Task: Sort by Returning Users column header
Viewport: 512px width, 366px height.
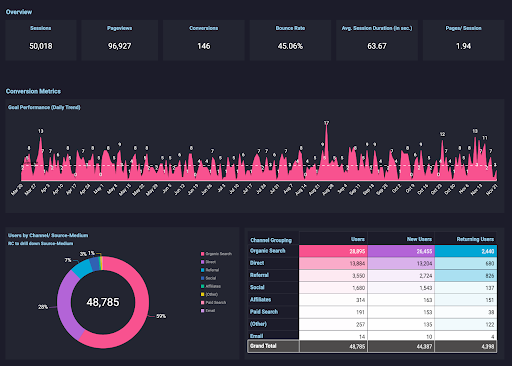Action: (x=475, y=239)
